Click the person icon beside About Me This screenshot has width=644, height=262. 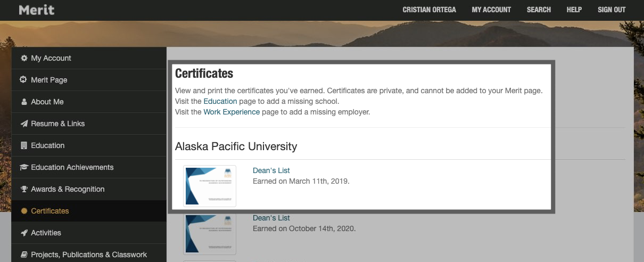(24, 102)
